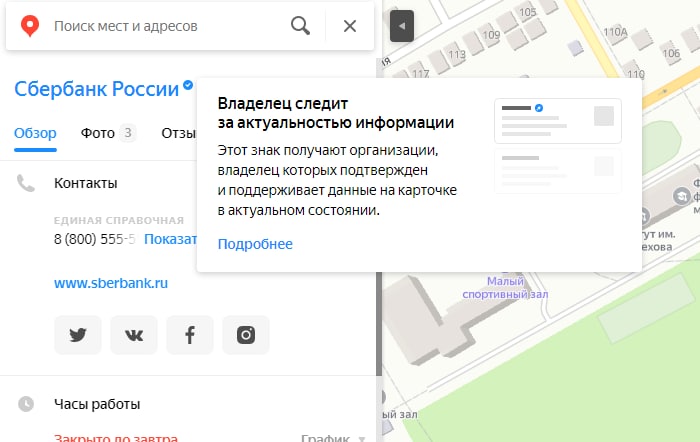Open Сбербанк Facebook page

[x=190, y=335]
